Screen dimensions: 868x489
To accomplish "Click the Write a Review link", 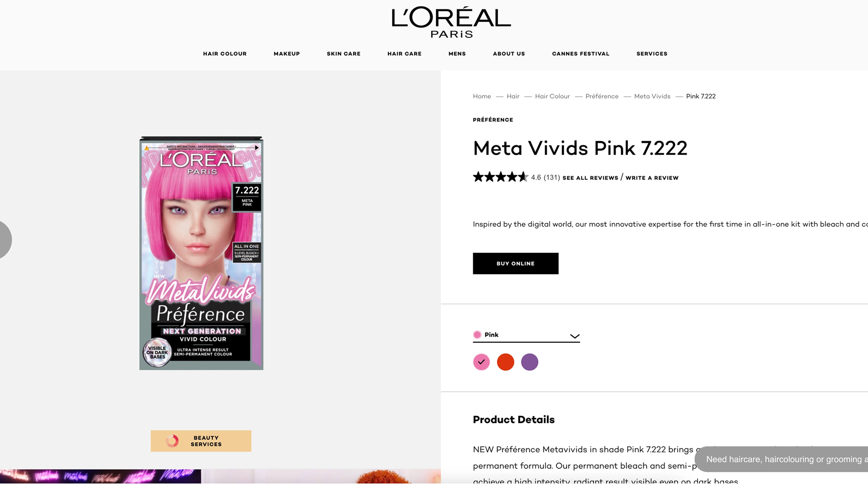I will [x=652, y=178].
